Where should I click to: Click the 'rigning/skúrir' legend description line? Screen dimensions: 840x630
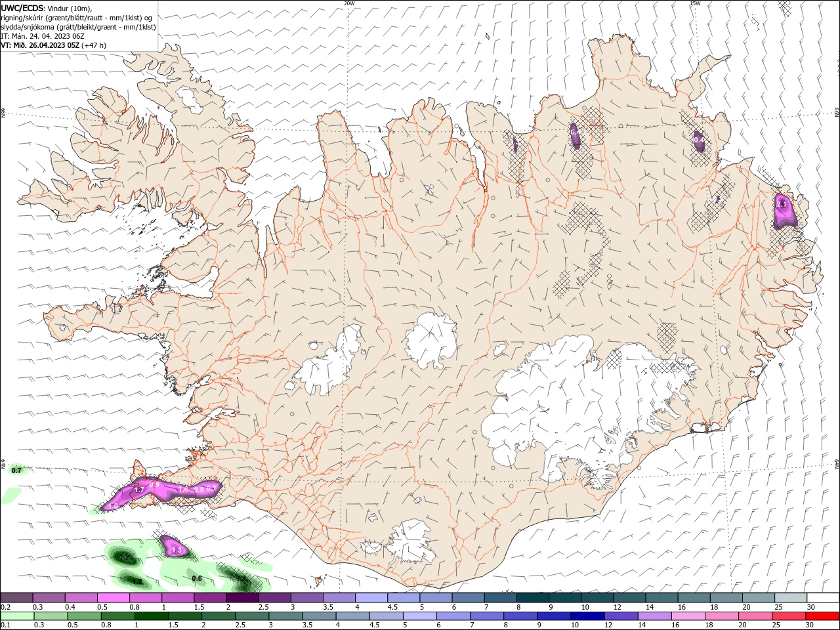point(77,18)
